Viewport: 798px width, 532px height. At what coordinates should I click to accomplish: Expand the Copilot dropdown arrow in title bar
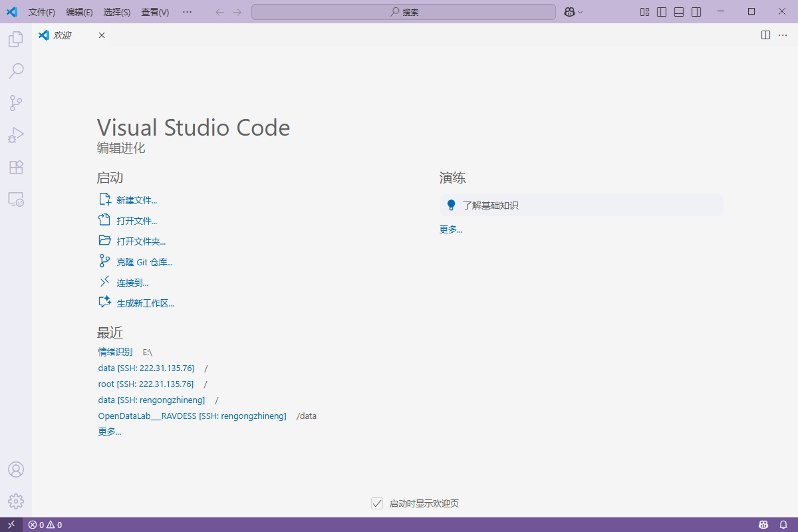581,12
